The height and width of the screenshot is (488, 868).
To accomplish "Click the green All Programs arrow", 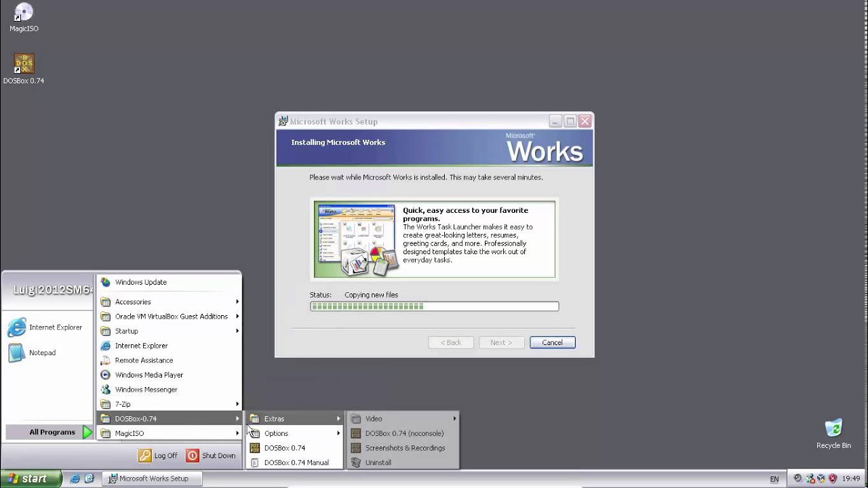I will pyautogui.click(x=87, y=432).
